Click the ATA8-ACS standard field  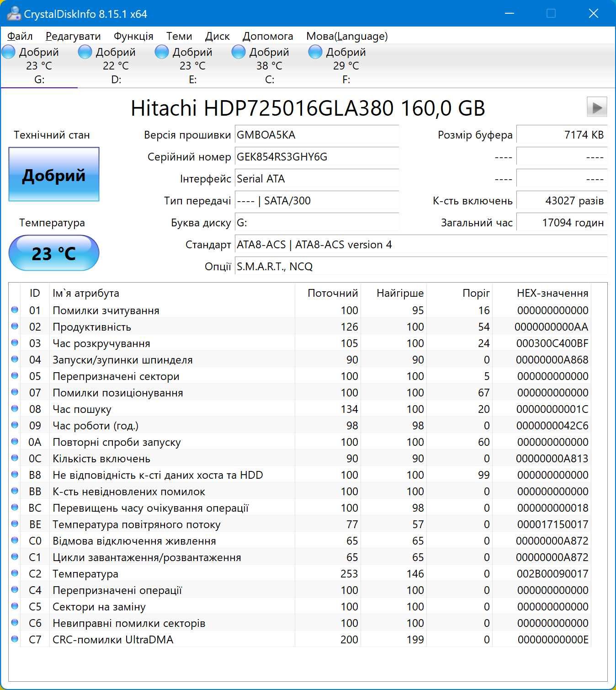coord(421,245)
